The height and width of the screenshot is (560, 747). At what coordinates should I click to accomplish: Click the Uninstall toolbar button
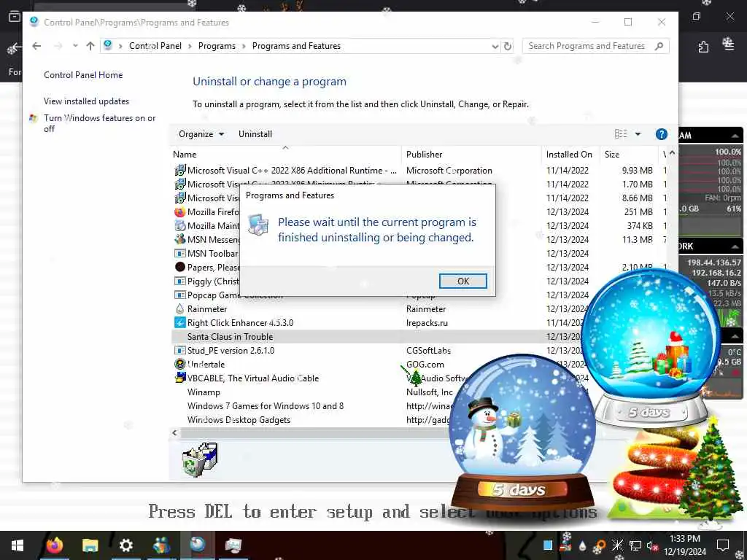255,134
